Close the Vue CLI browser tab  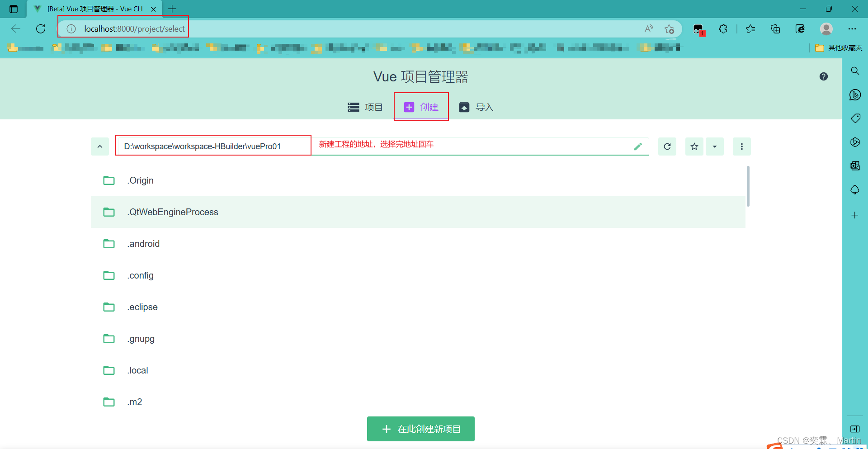point(153,9)
